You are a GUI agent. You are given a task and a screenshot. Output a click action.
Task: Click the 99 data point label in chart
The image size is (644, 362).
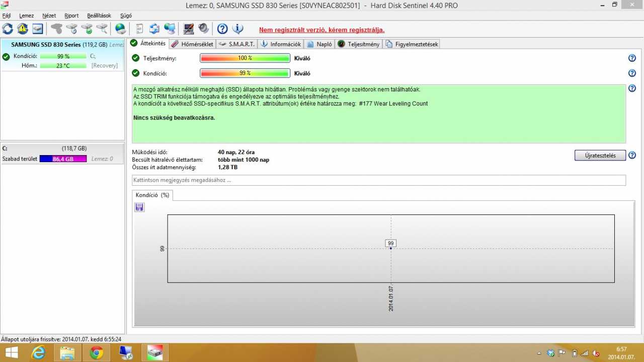391,243
